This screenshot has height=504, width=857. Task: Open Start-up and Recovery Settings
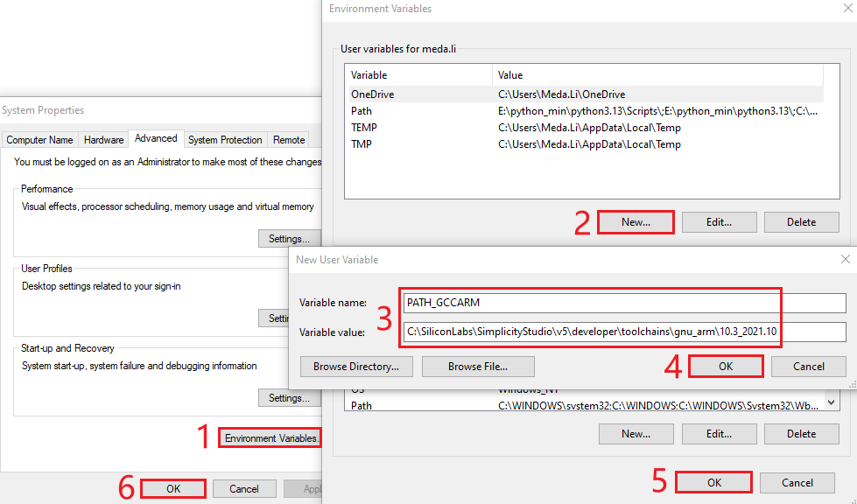(x=289, y=398)
